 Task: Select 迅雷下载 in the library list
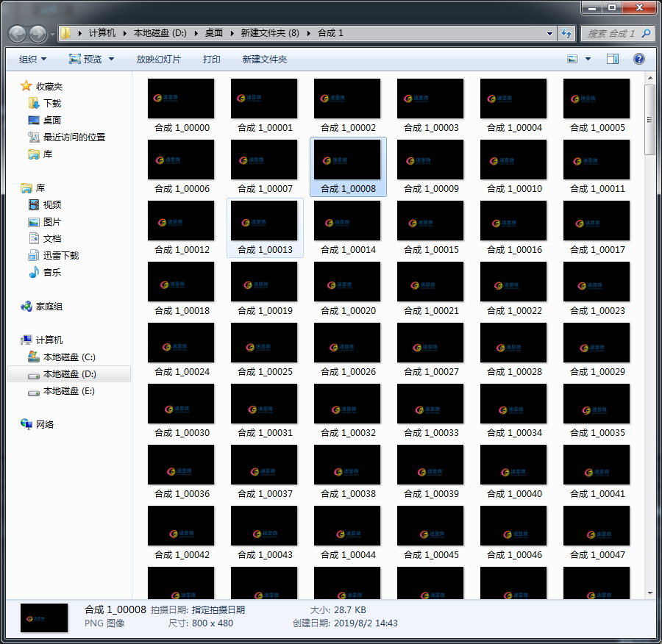coord(60,256)
